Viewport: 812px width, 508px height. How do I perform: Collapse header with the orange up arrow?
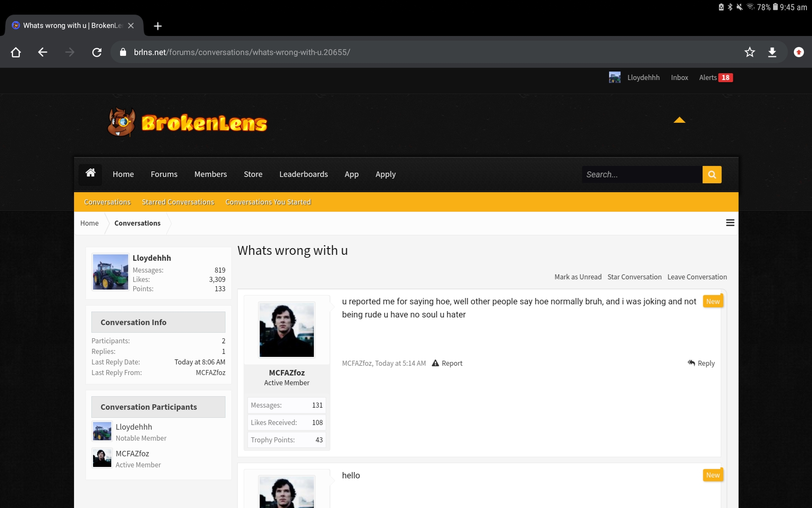[679, 120]
